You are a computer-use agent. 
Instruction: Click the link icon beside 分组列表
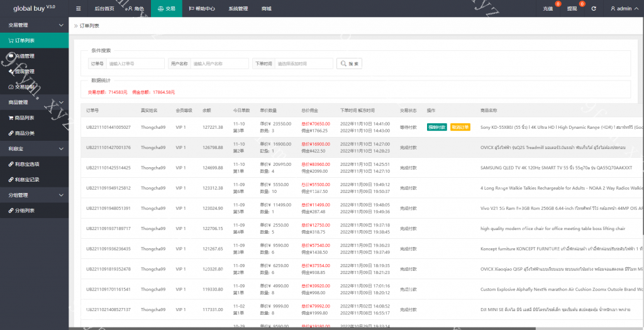(x=11, y=211)
